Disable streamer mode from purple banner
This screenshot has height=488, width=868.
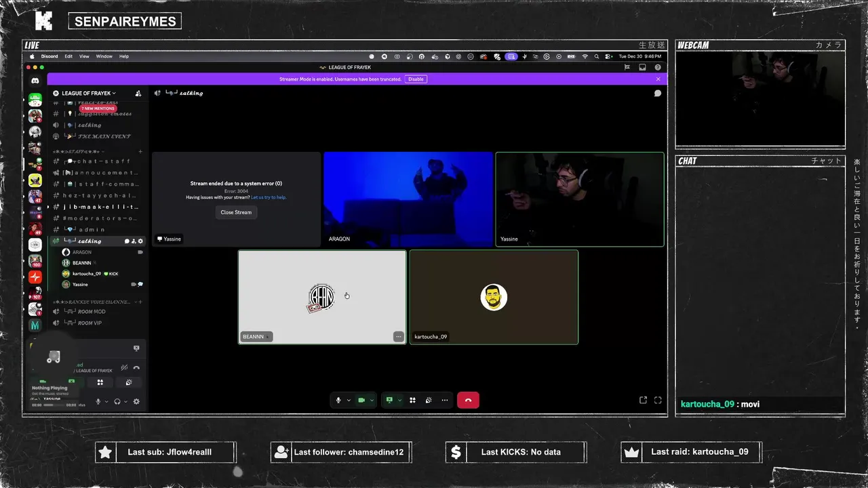pos(416,79)
